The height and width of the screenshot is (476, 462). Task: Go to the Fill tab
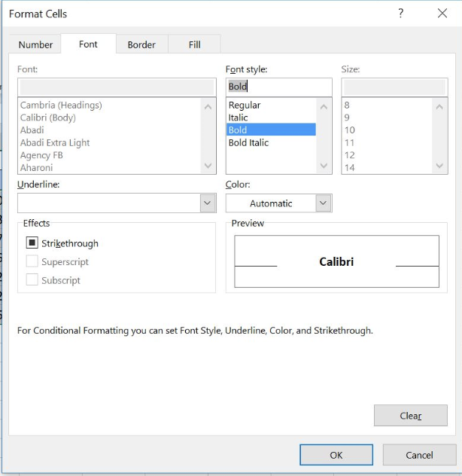point(194,44)
